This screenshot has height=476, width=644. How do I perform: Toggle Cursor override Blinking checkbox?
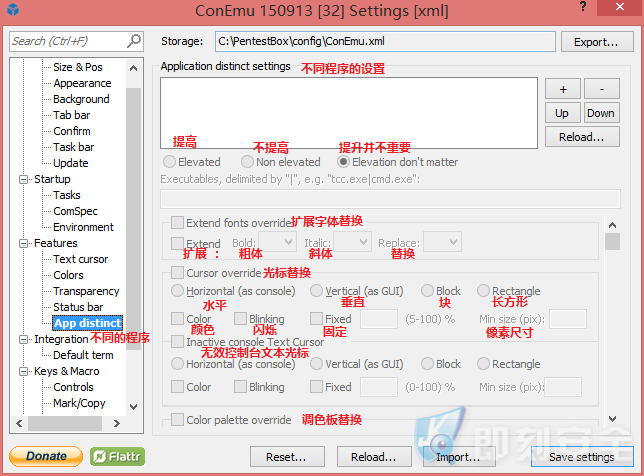click(240, 319)
